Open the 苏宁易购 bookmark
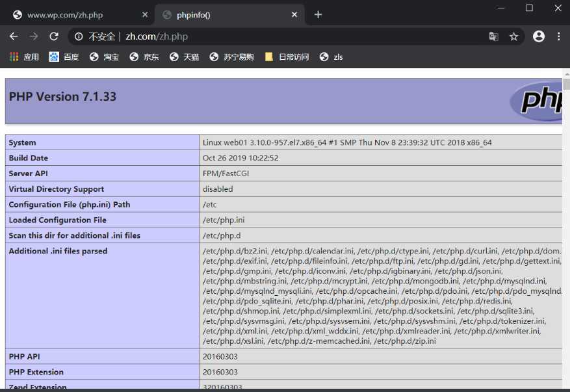This screenshot has width=570, height=392. (231, 57)
